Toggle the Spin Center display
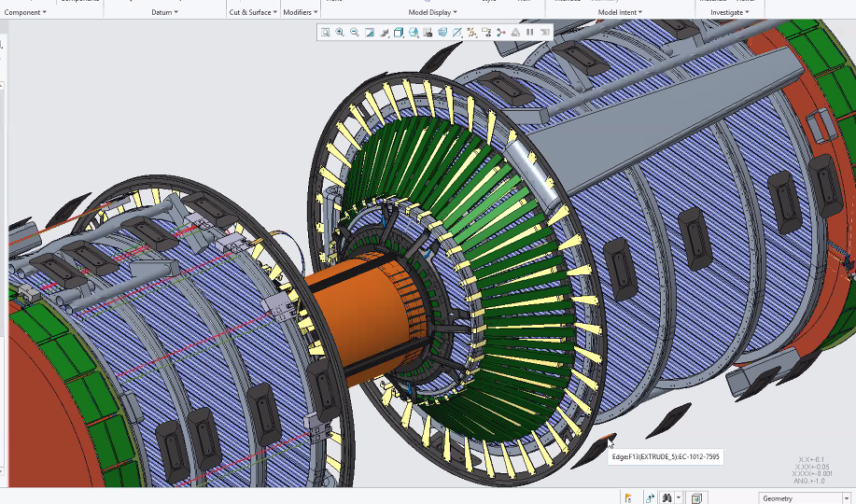Screen dimensions: 856x504 pos(500,33)
